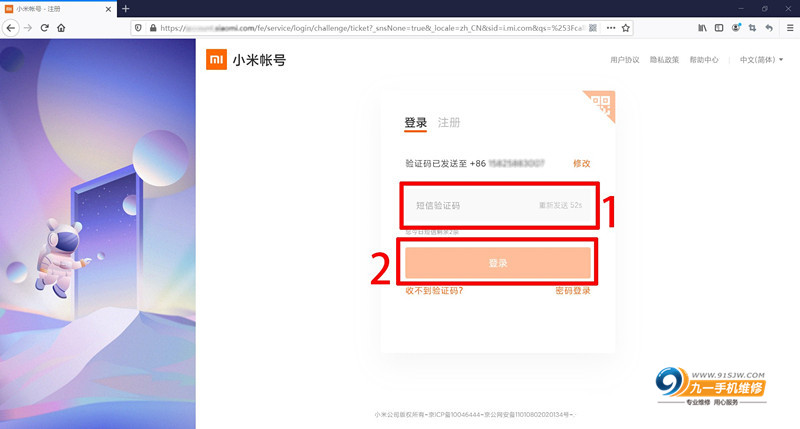The height and width of the screenshot is (429, 800).
Task: Open the Firefox hamburger menu
Action: [790, 28]
